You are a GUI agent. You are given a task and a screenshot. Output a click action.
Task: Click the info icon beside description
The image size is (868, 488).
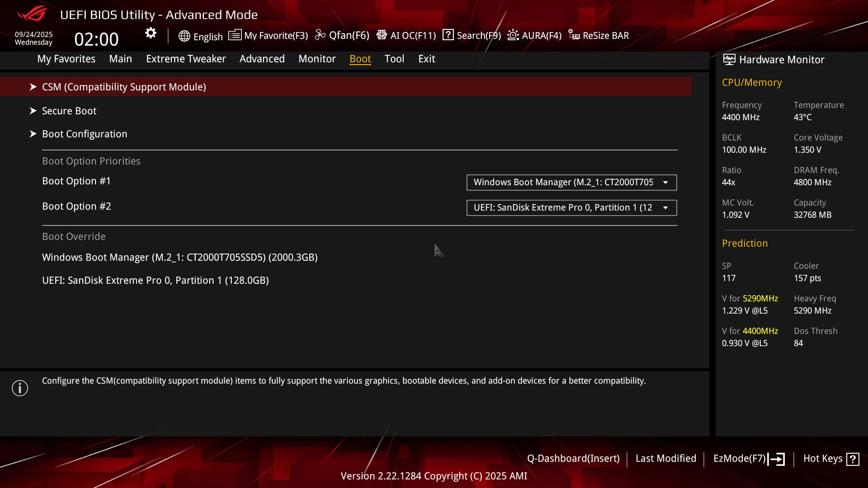click(x=20, y=388)
